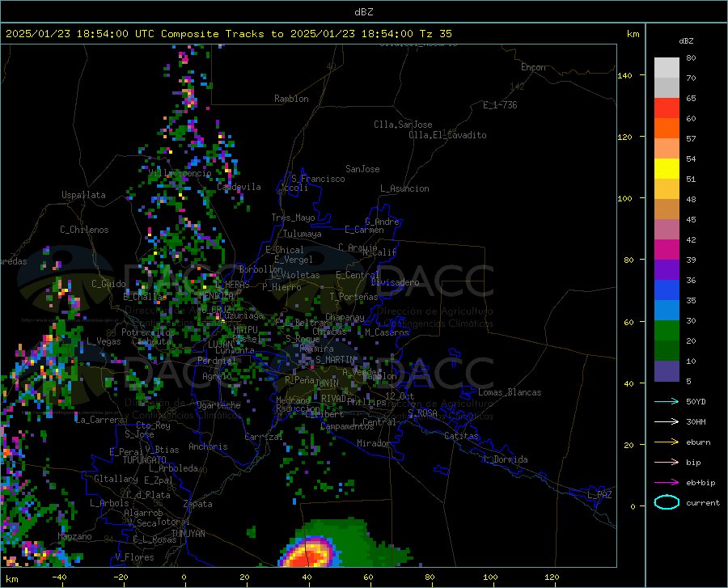728x588 pixels.
Task: Click the C_Chilenos map label
Action: (84, 230)
